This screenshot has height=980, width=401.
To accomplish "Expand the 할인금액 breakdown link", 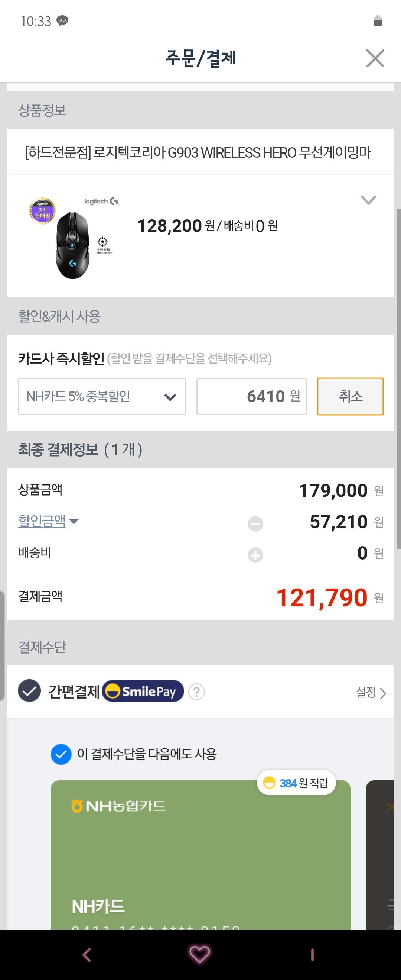I will [x=48, y=521].
